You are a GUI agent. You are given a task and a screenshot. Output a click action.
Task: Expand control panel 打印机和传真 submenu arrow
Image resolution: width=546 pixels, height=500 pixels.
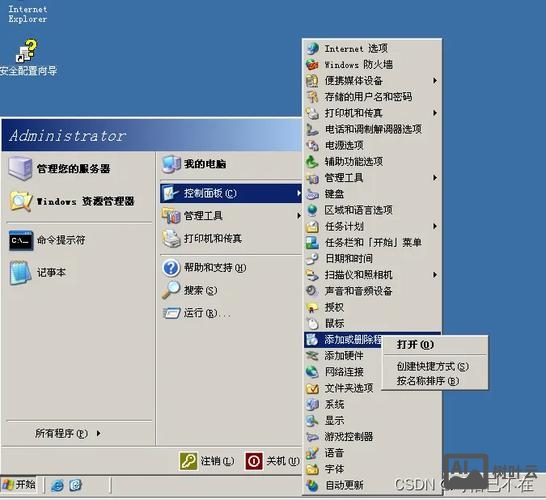(x=435, y=113)
